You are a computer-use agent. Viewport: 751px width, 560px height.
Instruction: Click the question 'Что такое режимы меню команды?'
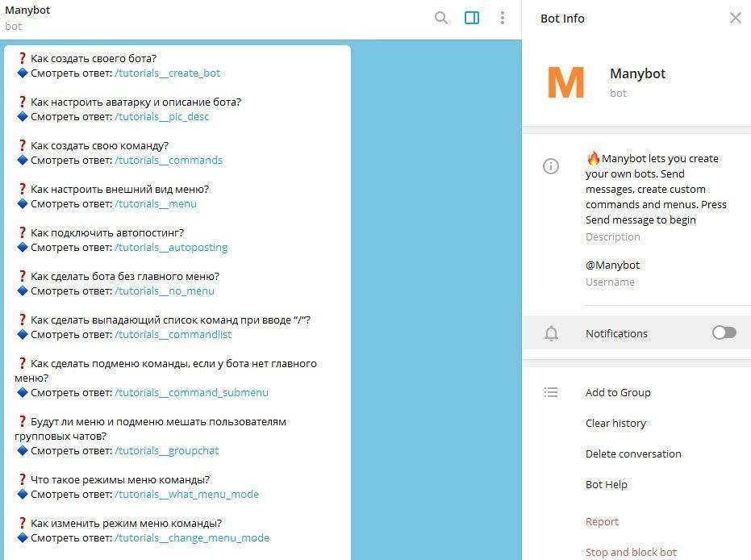point(120,480)
